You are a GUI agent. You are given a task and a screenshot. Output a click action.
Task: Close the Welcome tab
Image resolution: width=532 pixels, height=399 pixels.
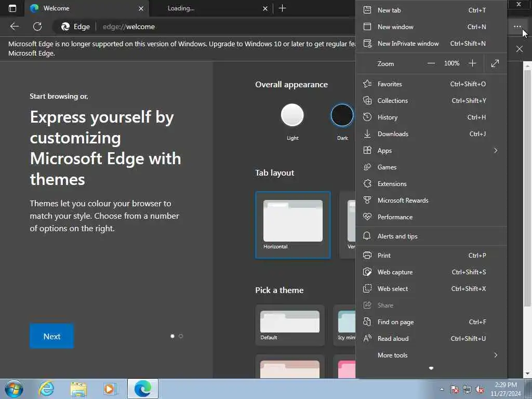(x=141, y=8)
